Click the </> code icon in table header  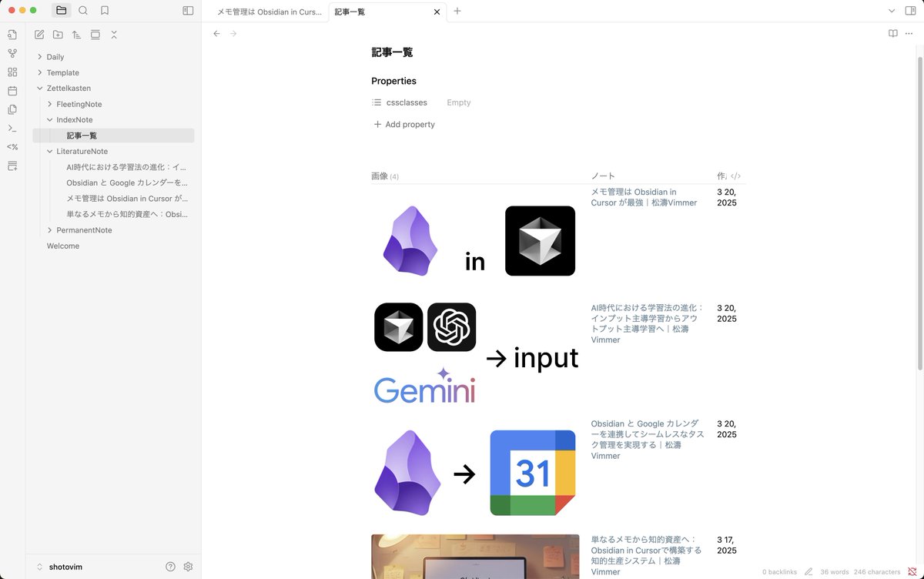pyautogui.click(x=735, y=176)
